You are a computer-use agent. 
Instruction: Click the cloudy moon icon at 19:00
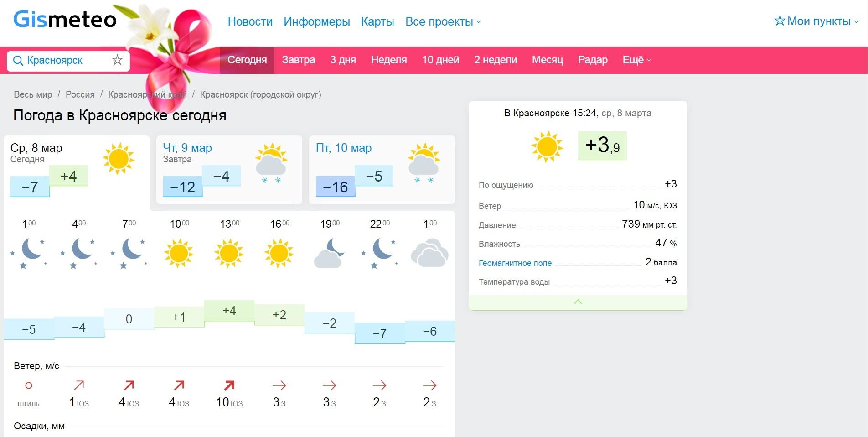[x=329, y=253]
